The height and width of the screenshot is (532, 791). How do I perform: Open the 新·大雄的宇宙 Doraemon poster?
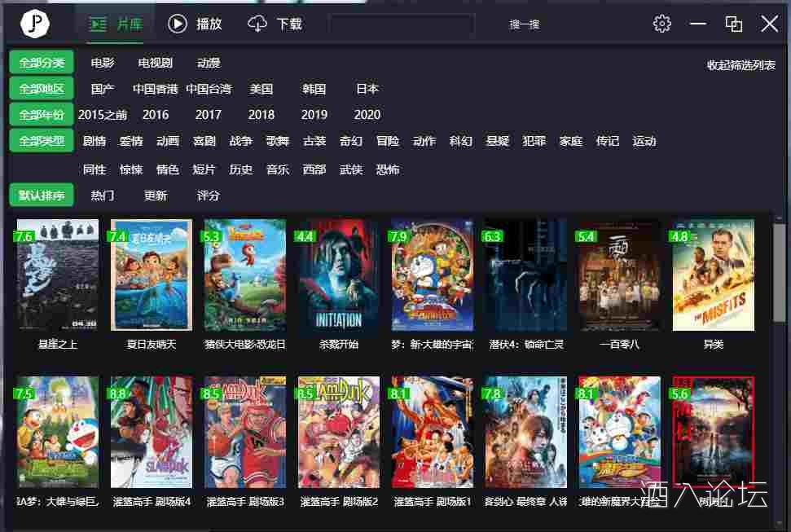click(x=433, y=275)
